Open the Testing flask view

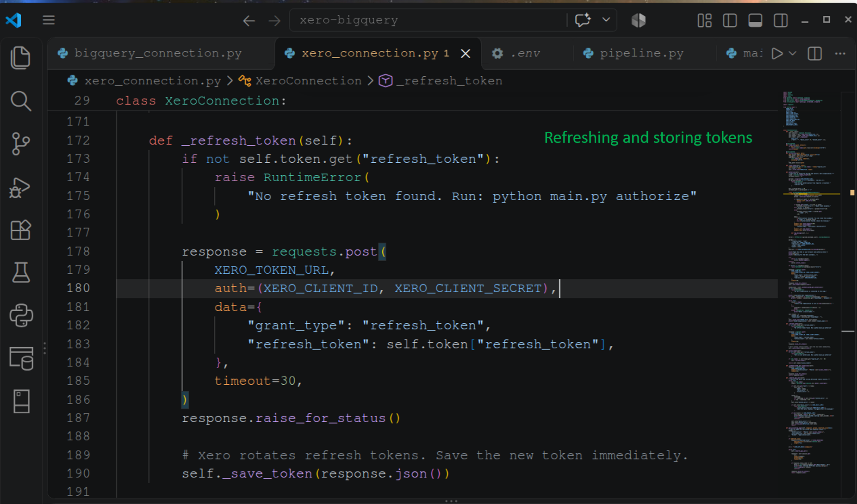pyautogui.click(x=20, y=272)
